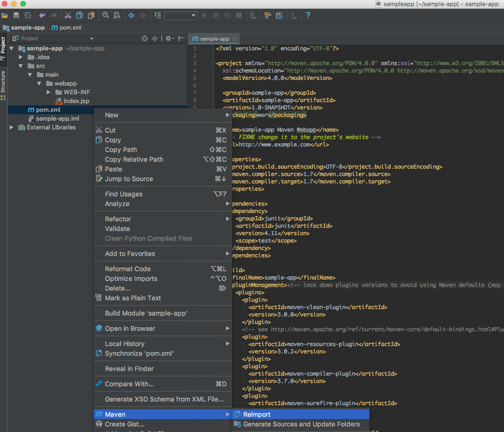Click the Help question mark icon

click(308, 15)
